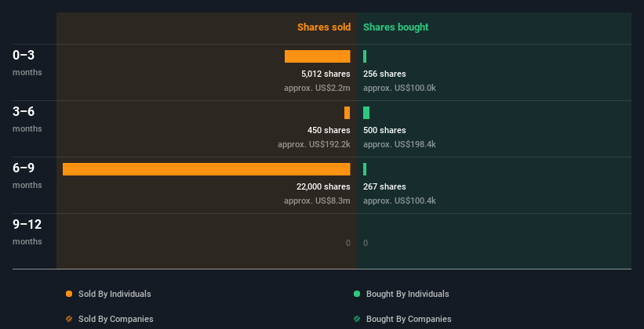Click the 9–12 months bought zero value

pyautogui.click(x=366, y=243)
